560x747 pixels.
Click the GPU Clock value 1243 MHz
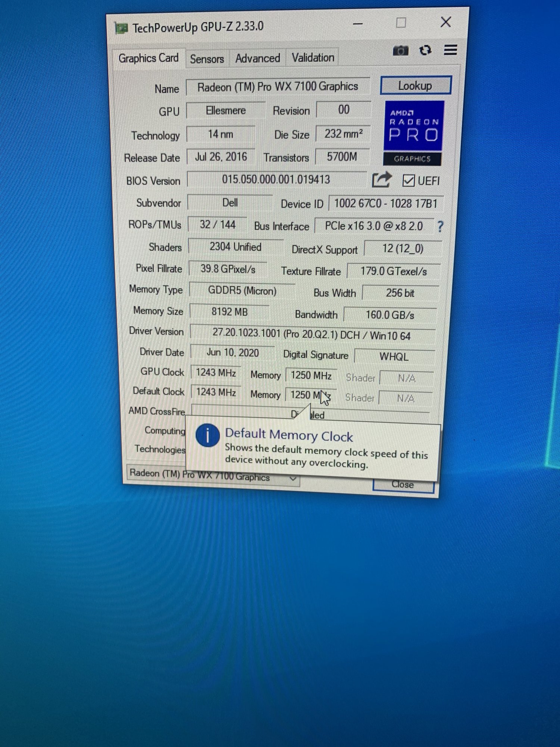[x=216, y=373]
